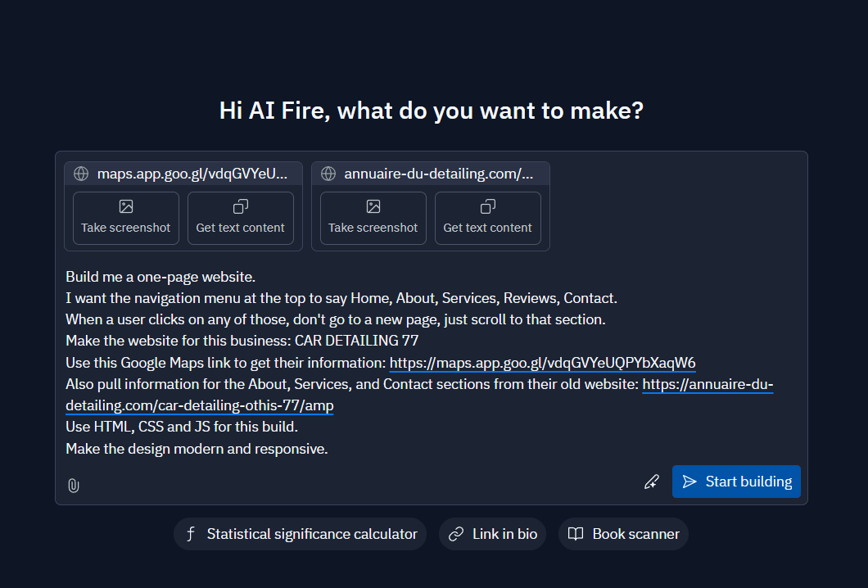The image size is (868, 588).
Task: Click the magic pen enhance prompt icon
Action: point(652,482)
